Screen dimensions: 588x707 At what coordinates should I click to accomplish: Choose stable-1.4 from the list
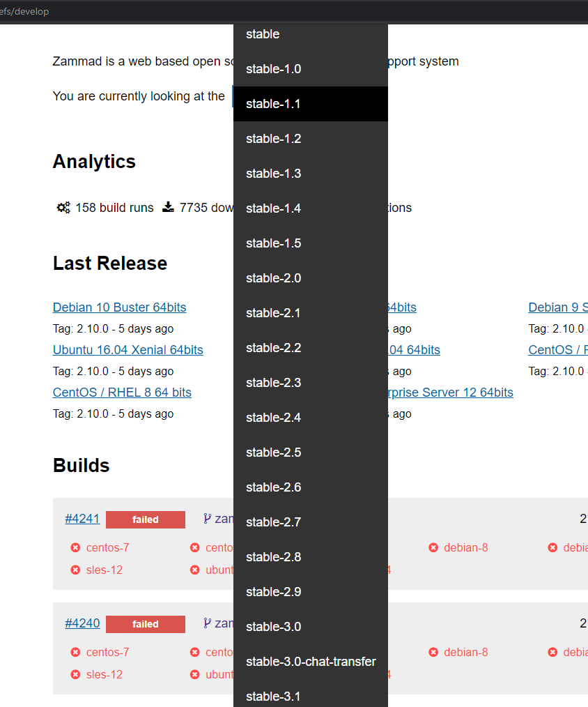pyautogui.click(x=311, y=208)
